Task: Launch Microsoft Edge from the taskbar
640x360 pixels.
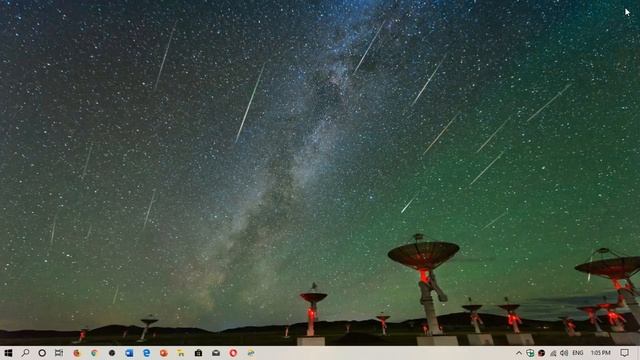Action: click(147, 353)
